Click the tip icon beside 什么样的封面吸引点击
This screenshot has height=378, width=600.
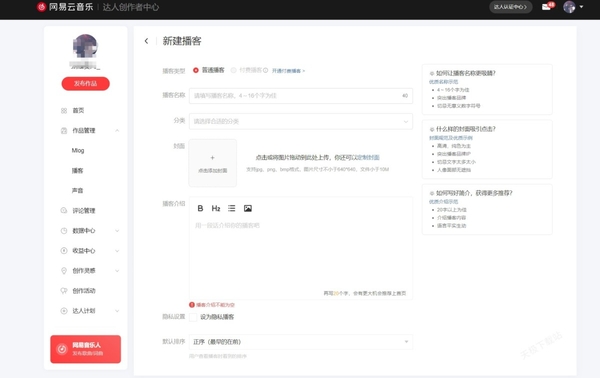click(x=432, y=129)
